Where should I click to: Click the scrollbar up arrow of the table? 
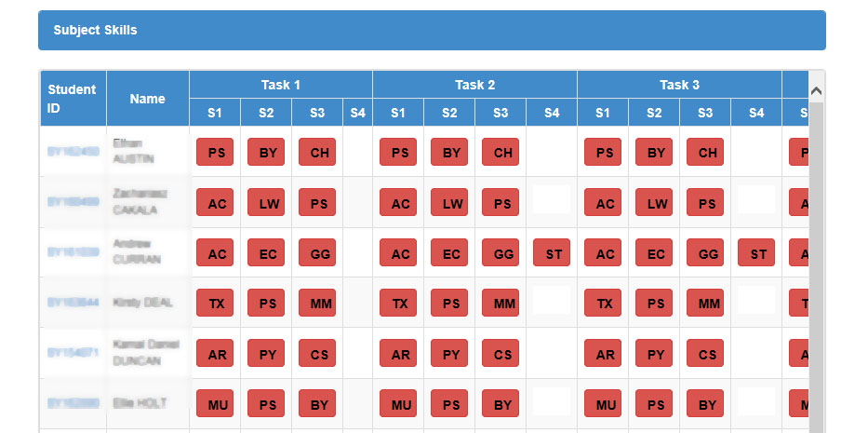[817, 91]
